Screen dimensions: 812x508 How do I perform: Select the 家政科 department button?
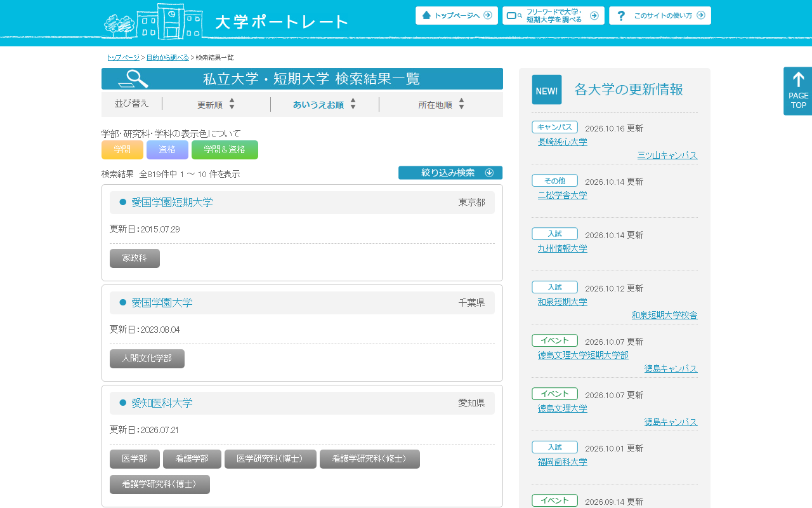[134, 258]
